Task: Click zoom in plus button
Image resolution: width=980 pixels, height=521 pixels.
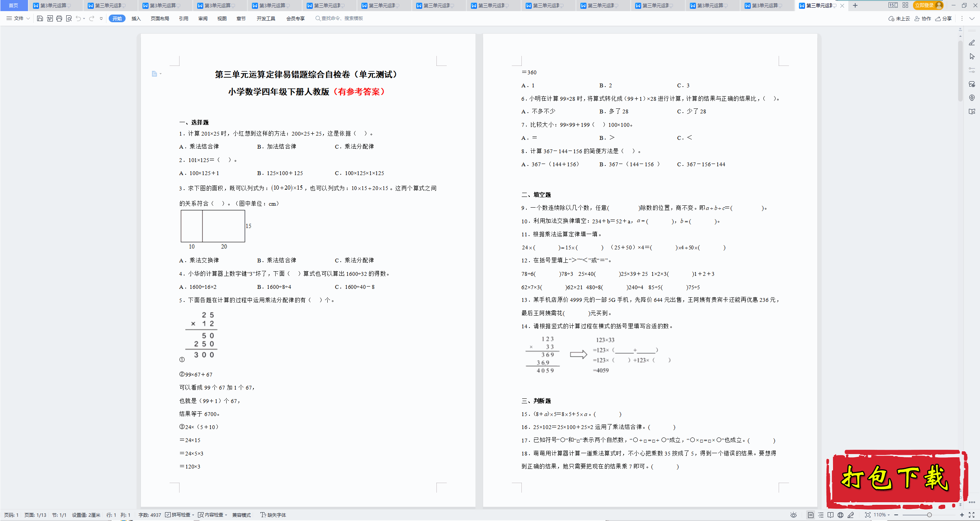Action: click(x=962, y=515)
